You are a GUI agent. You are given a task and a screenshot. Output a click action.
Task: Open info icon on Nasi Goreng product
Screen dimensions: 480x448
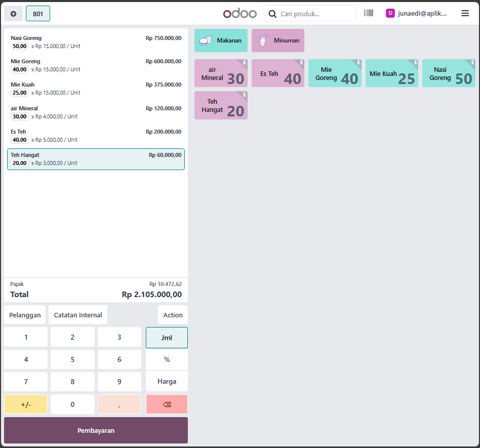tap(472, 62)
